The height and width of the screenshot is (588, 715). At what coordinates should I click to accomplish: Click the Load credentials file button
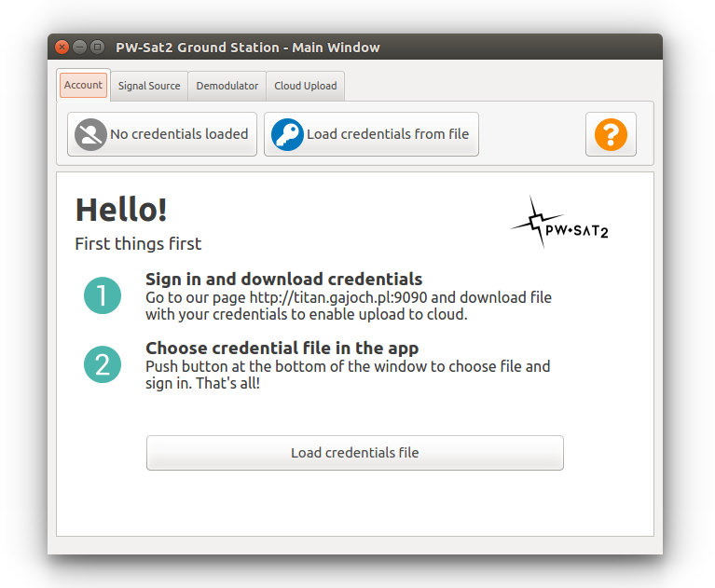[355, 453]
